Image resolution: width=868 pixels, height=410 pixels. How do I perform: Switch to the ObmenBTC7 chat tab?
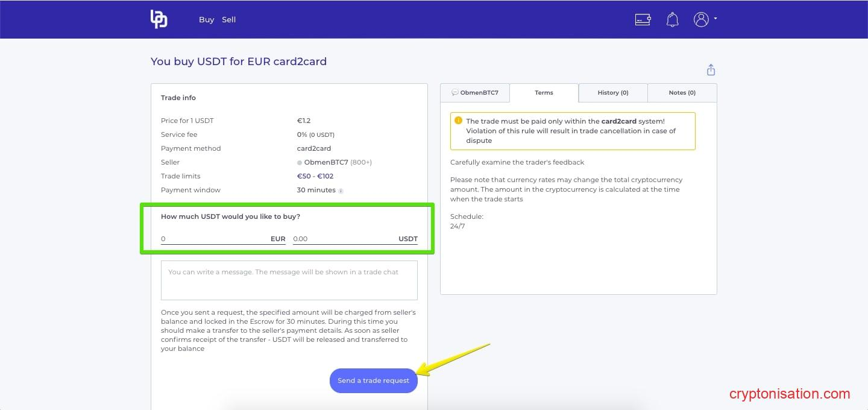click(475, 93)
